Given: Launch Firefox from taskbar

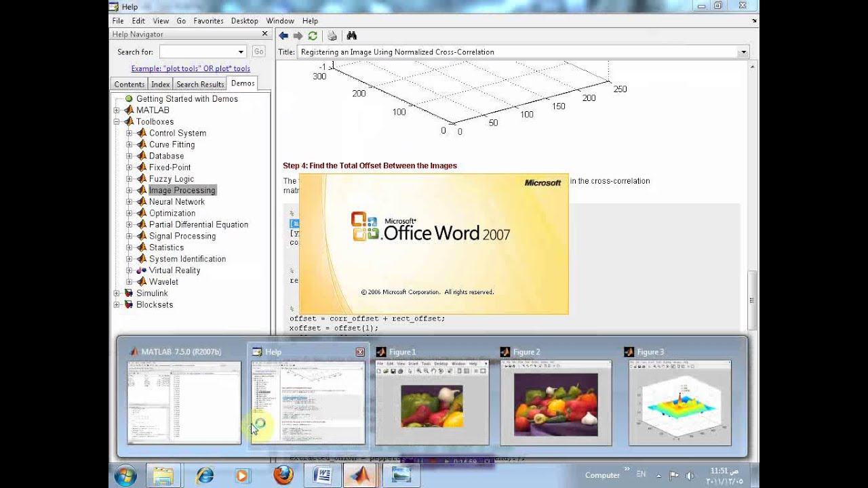Looking at the screenshot, I should [283, 475].
